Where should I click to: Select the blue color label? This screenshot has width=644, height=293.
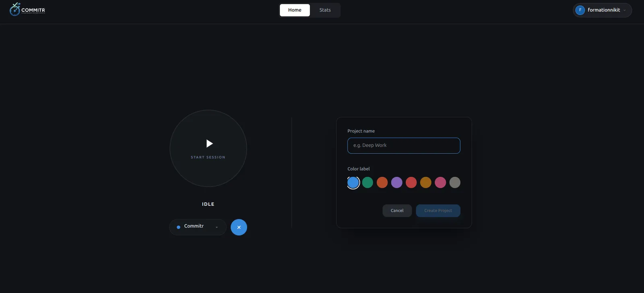click(353, 182)
